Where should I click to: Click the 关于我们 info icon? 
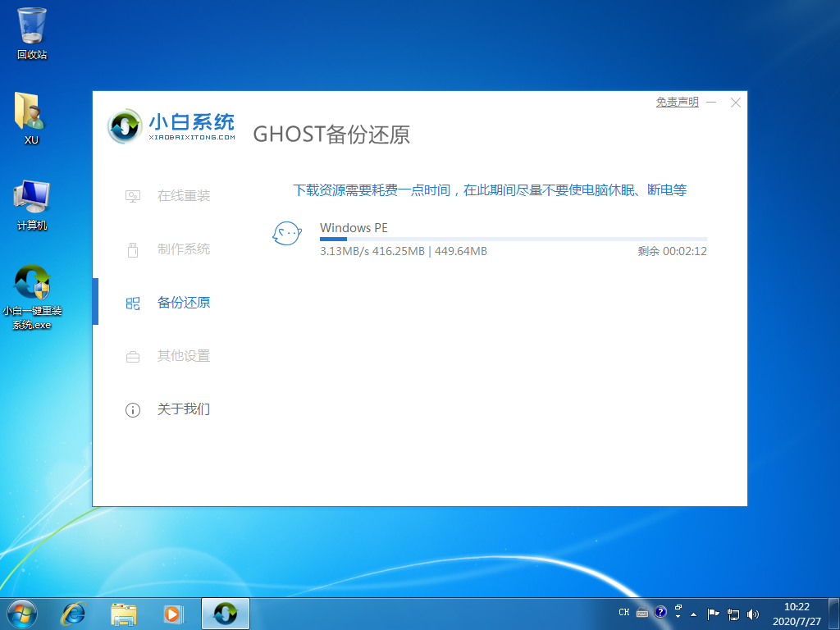pos(132,409)
